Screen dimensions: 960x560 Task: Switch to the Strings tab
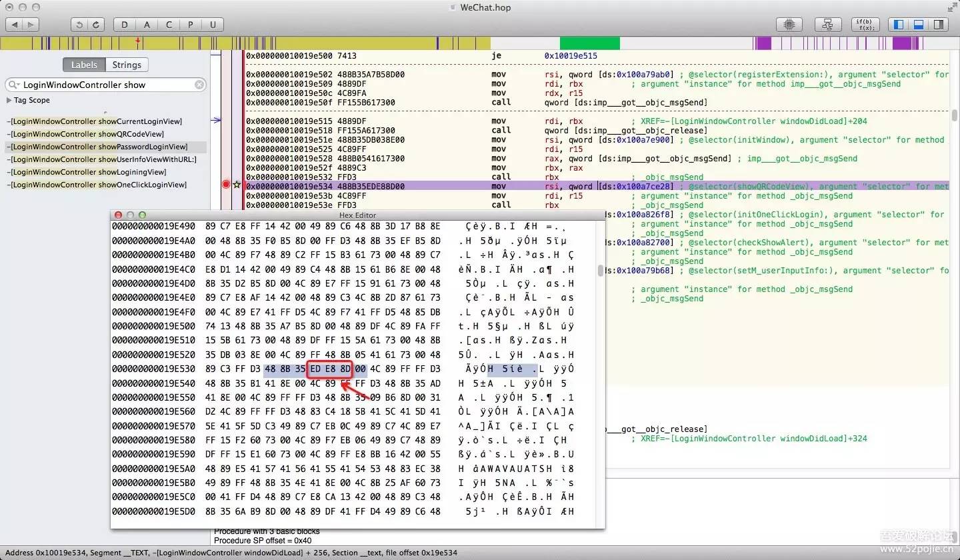click(127, 65)
